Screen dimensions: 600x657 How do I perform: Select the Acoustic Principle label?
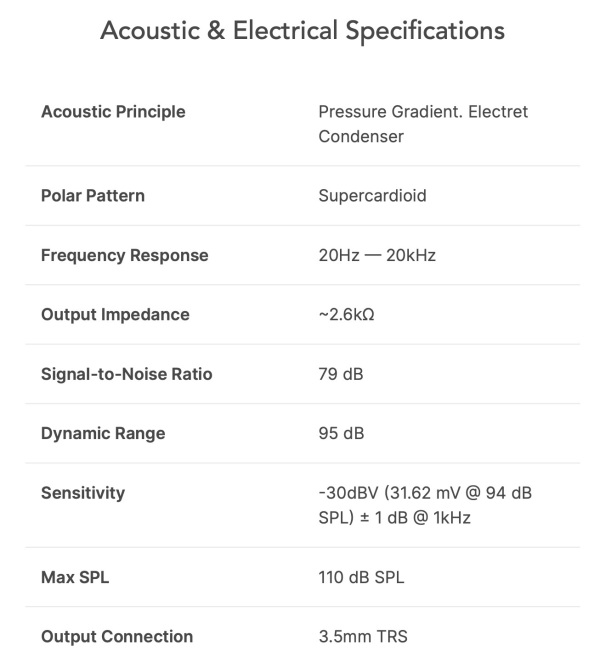[x=113, y=112]
